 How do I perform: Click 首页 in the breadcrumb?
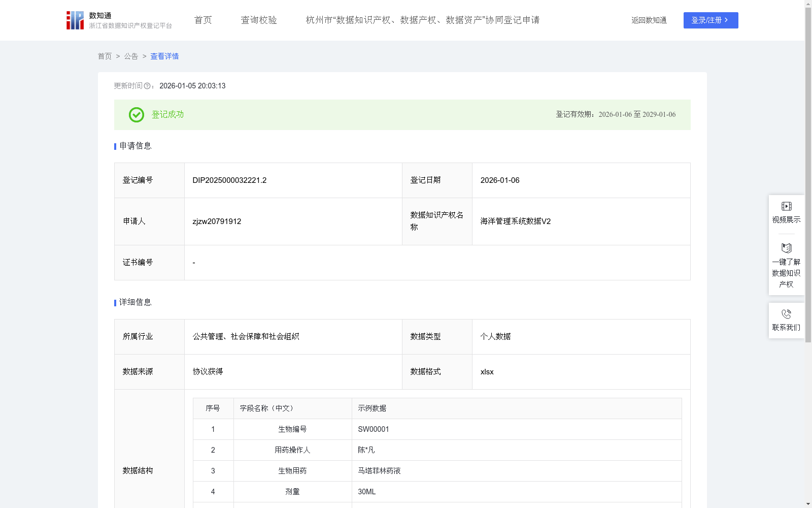click(x=105, y=56)
